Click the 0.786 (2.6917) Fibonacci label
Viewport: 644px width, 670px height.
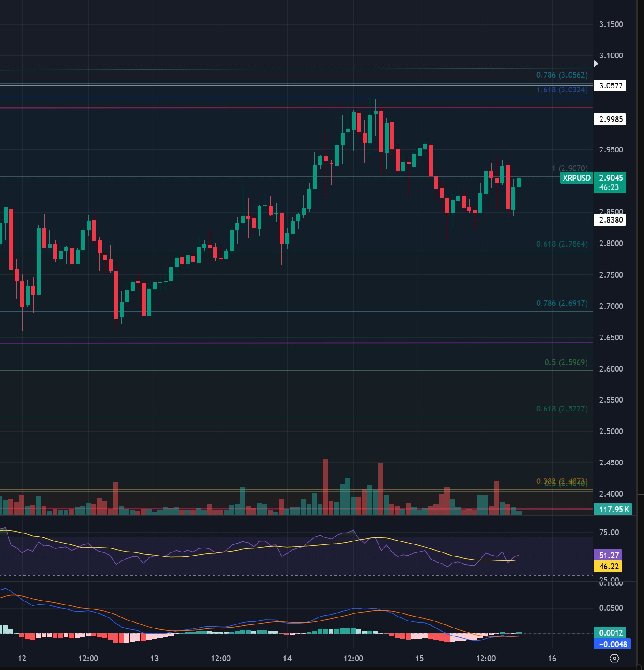(x=562, y=303)
